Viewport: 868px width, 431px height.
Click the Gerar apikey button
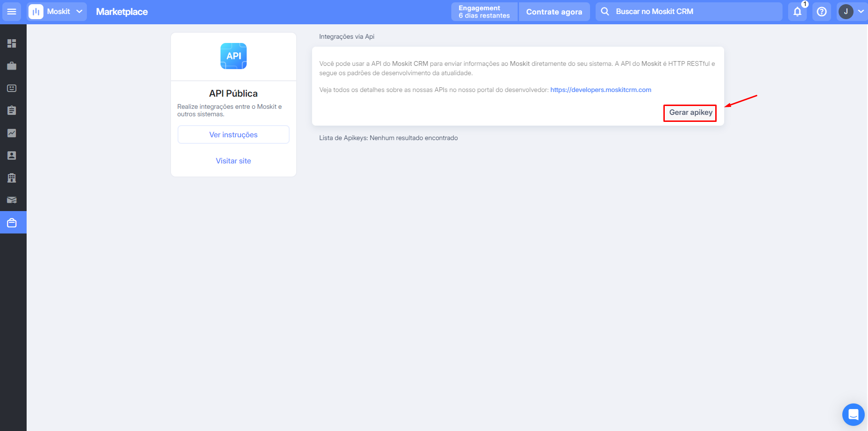click(690, 113)
